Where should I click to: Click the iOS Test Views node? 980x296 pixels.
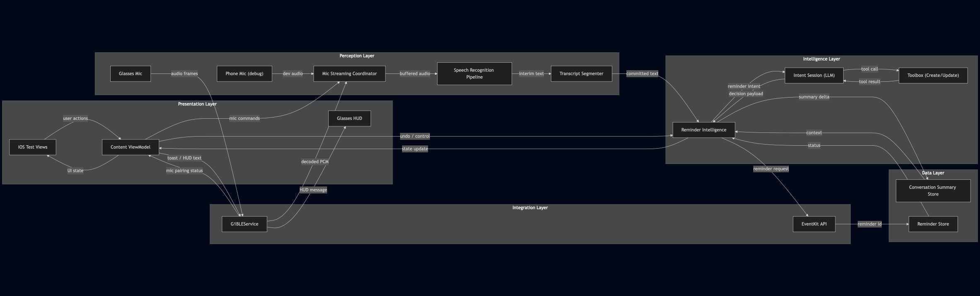tap(32, 147)
